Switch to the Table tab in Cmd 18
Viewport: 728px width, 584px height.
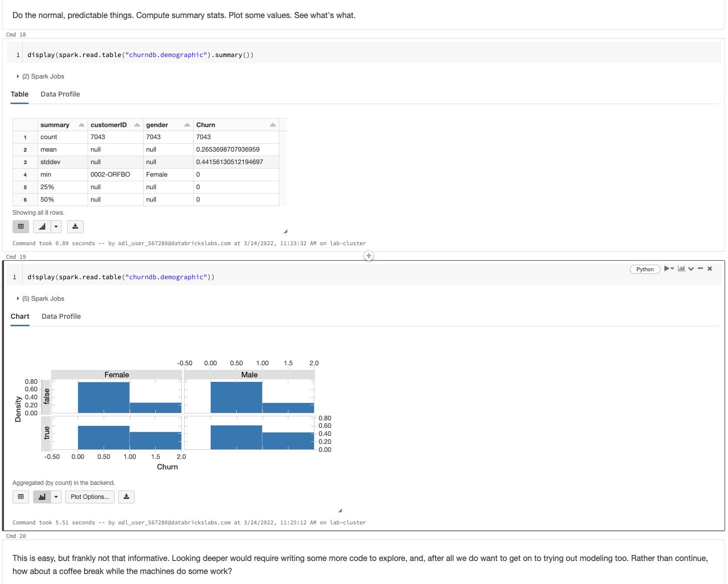click(x=20, y=94)
